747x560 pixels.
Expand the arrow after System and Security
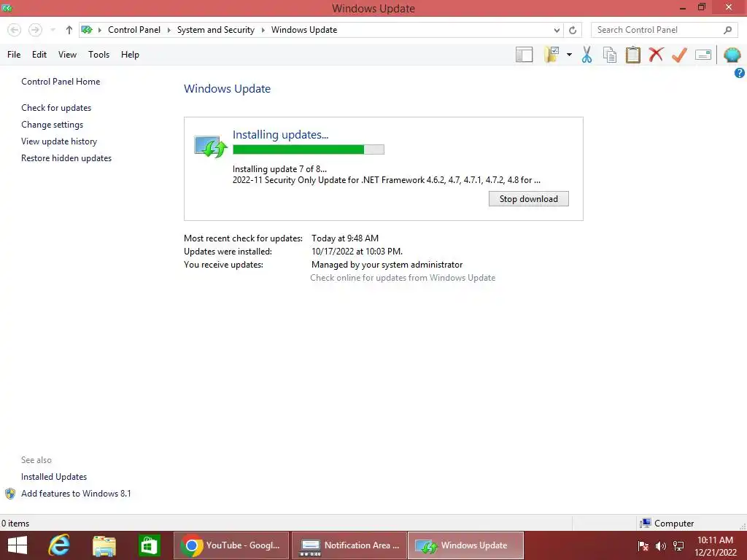[263, 30]
